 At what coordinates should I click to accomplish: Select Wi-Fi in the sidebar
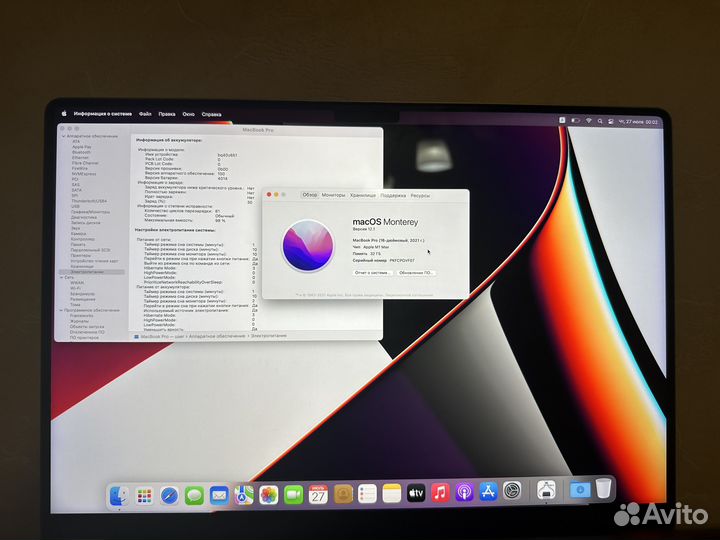[75, 288]
